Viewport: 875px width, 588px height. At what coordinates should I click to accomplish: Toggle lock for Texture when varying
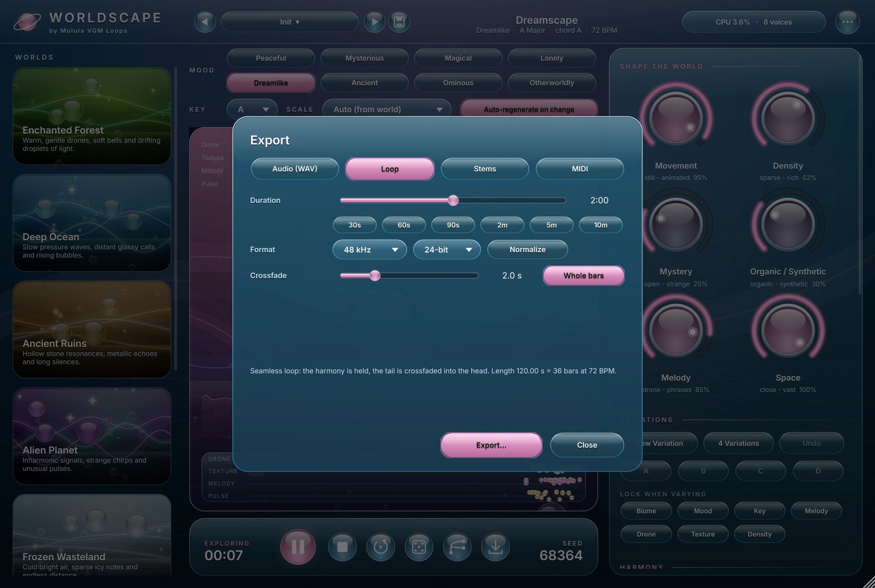pos(703,534)
